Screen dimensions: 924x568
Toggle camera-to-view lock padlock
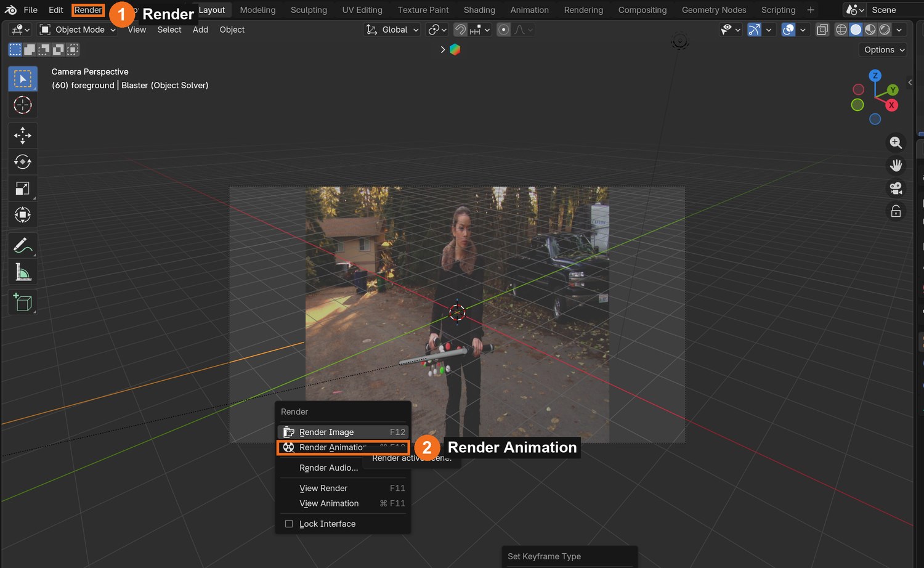point(896,211)
